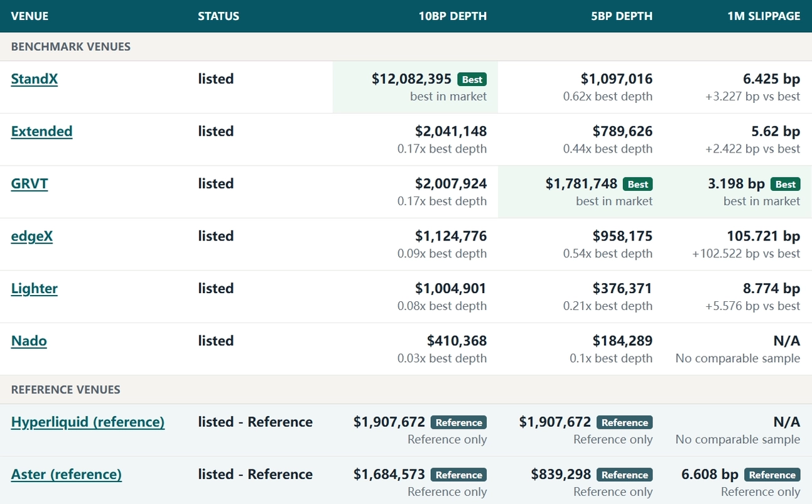Click the $789,626 depth value
The height and width of the screenshot is (504, 812).
(x=622, y=131)
